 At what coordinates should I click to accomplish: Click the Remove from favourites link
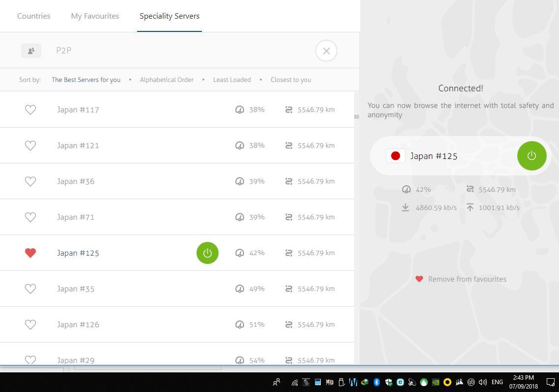467,279
